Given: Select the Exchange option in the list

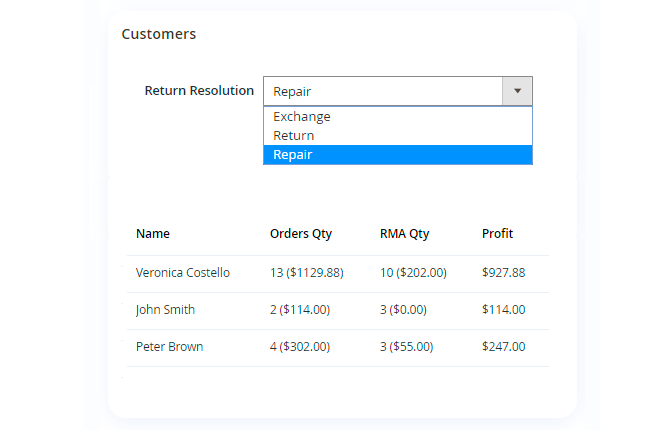Looking at the screenshot, I should point(302,117).
